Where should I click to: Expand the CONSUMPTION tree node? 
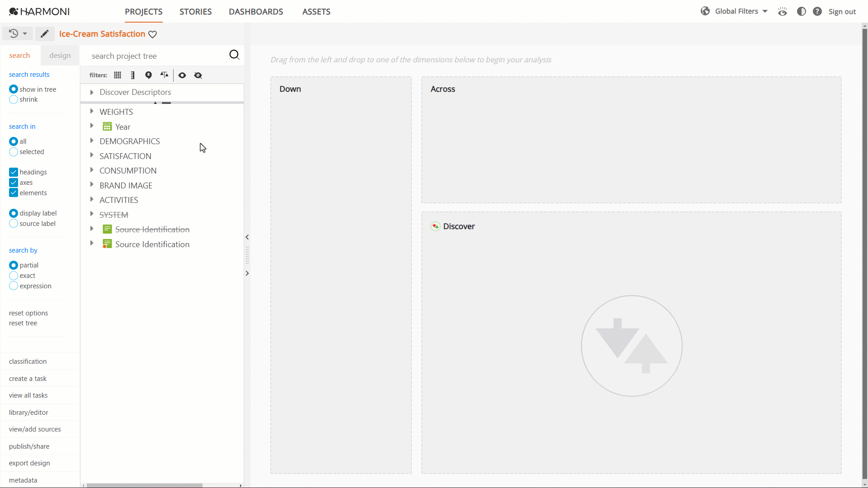tap(92, 170)
